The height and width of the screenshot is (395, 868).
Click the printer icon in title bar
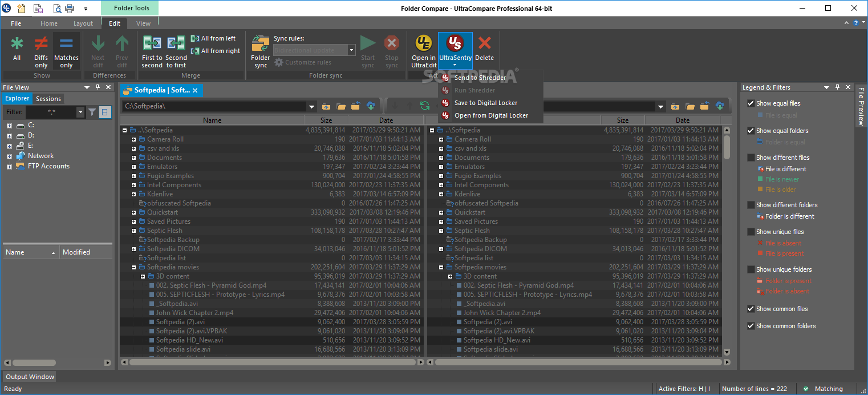[70, 8]
